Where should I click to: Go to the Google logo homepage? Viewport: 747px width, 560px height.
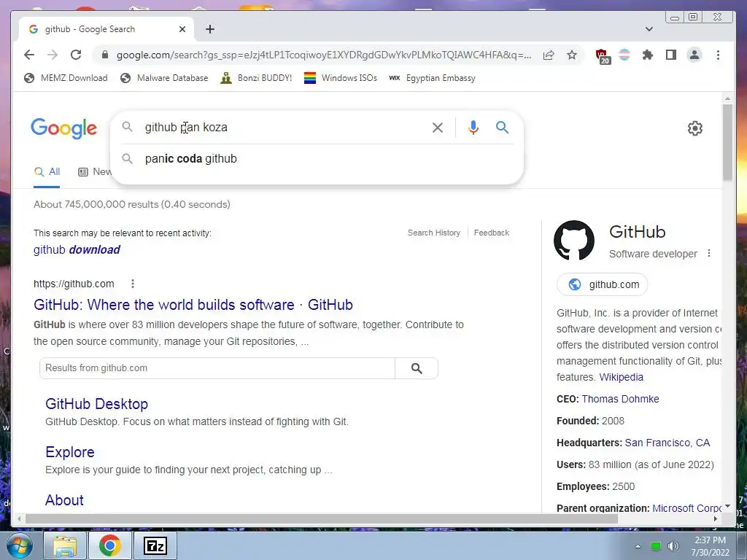pos(64,128)
